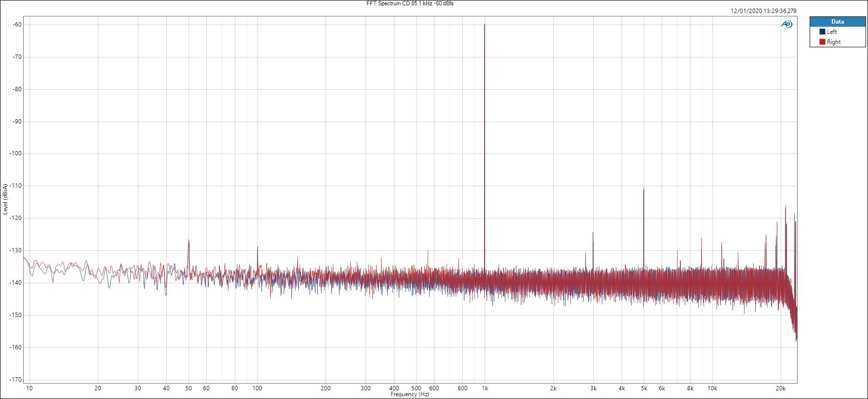The image size is (868, 399).
Task: Click the Level (dBrA) axis label
Action: pos(5,199)
